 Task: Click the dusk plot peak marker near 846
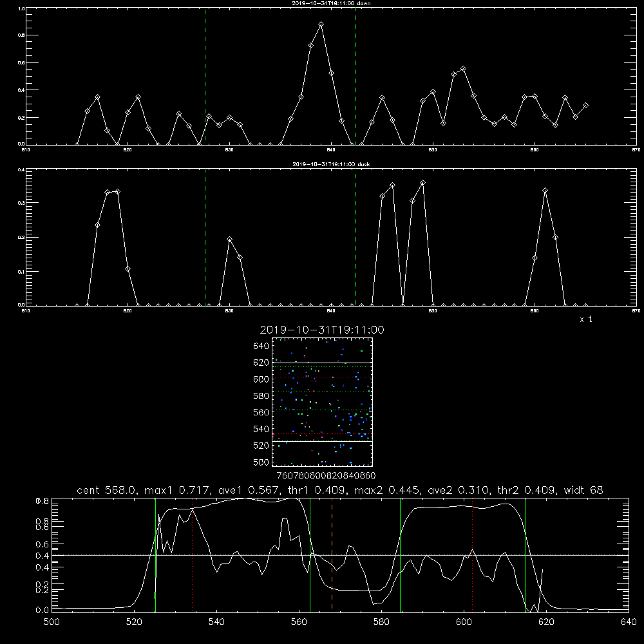click(392, 185)
